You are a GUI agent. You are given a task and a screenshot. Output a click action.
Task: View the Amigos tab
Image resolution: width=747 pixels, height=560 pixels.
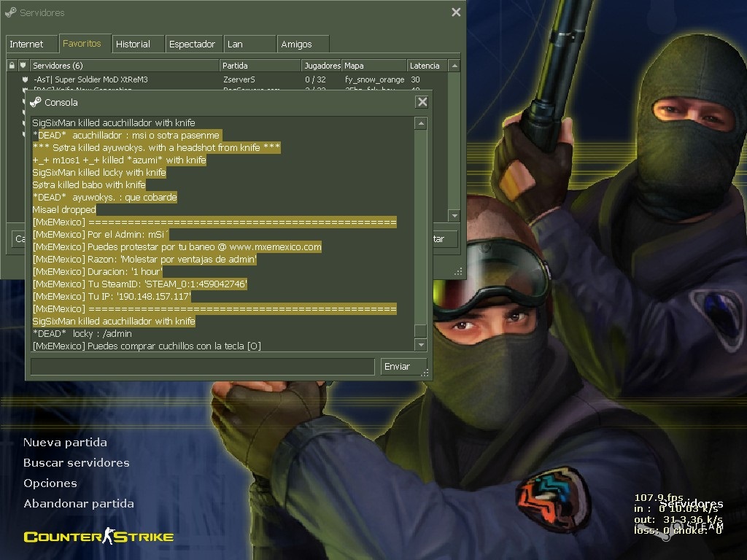coord(303,44)
